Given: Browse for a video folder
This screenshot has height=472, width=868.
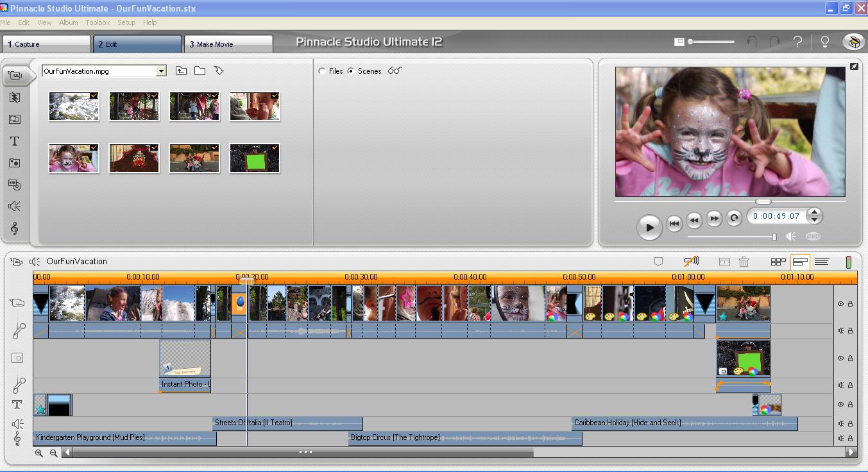Looking at the screenshot, I should (200, 71).
